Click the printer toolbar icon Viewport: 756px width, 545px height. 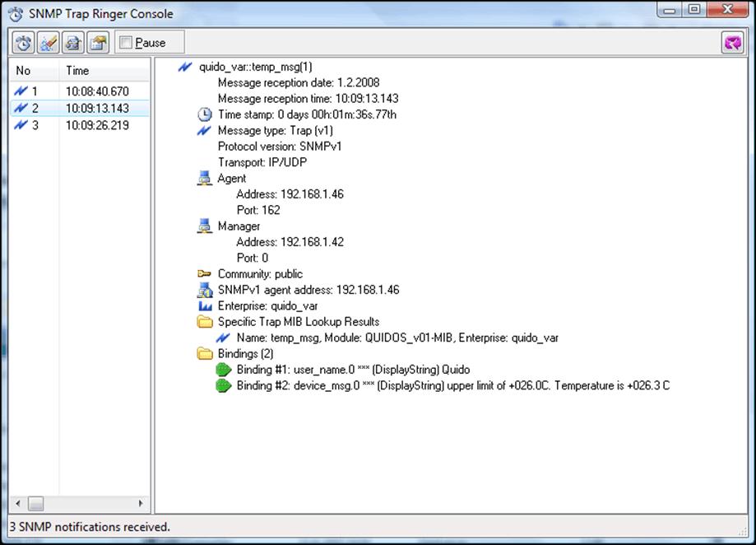point(73,43)
